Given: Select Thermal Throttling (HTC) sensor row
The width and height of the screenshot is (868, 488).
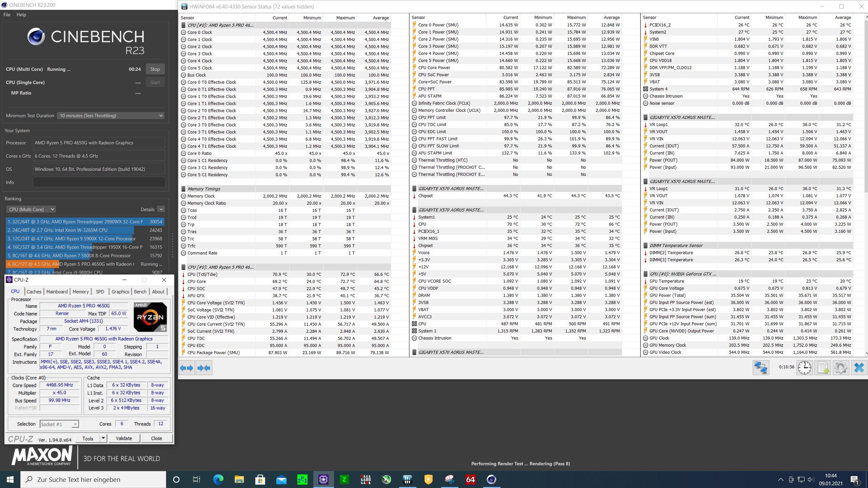Looking at the screenshot, I should tap(516, 160).
